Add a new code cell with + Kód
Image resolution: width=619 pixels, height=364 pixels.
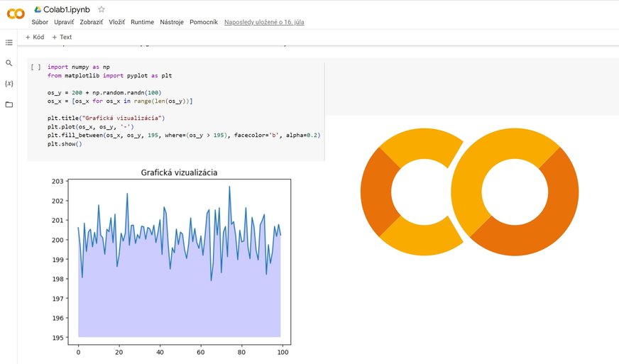pos(35,37)
